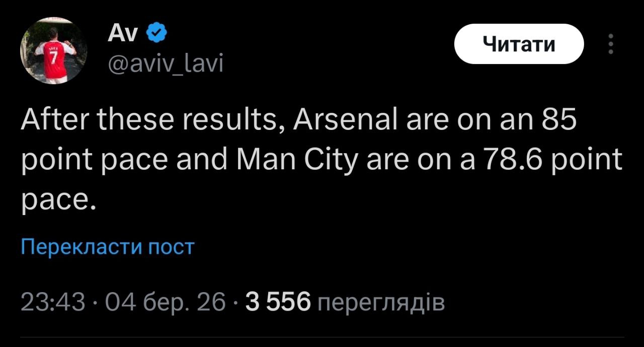Click the 3 556 views number
Screen dimensions: 644x347
pos(277,302)
